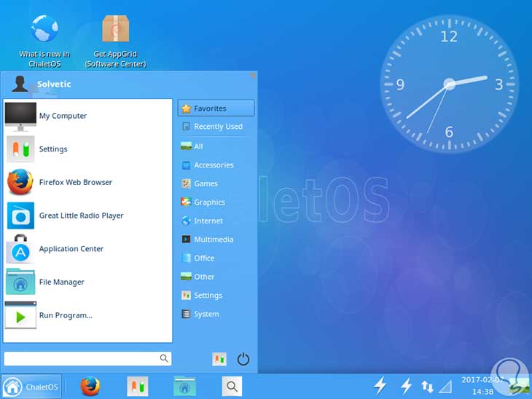Open the Application Center icon
This screenshot has height=399, width=532.
coord(20,249)
